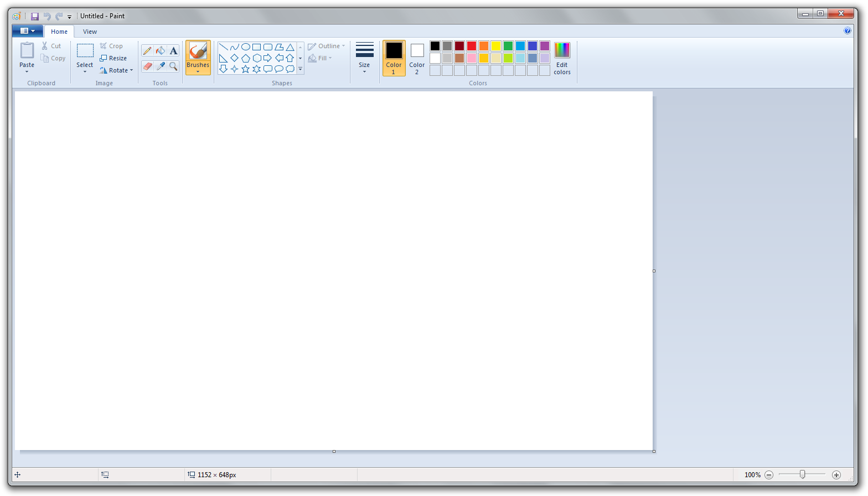Click the Copy button
Viewport: 868px width, 496px height.
[x=53, y=58]
